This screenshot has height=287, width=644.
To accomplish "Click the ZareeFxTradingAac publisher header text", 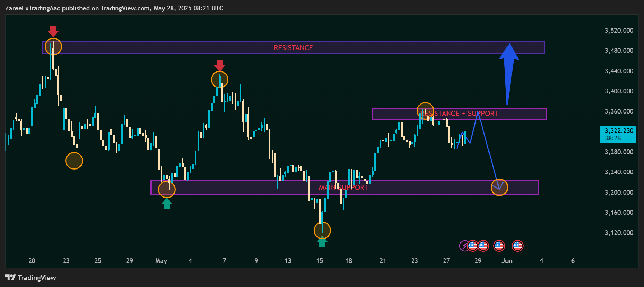I will pyautogui.click(x=114, y=8).
